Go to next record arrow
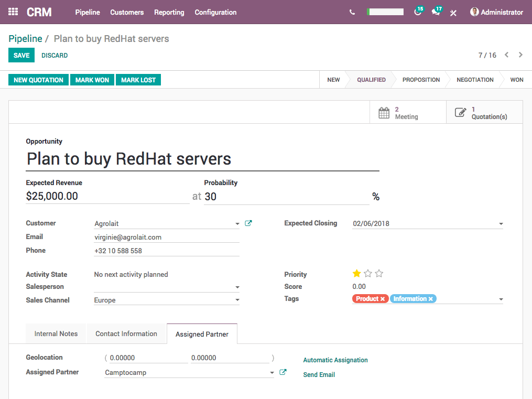Screen dimensions: 532x399 (520, 55)
